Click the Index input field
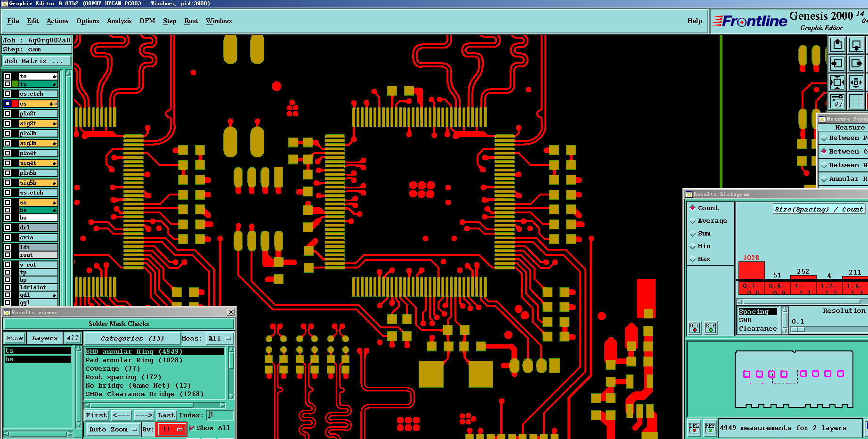Image resolution: width=868 pixels, height=439 pixels. (220, 415)
